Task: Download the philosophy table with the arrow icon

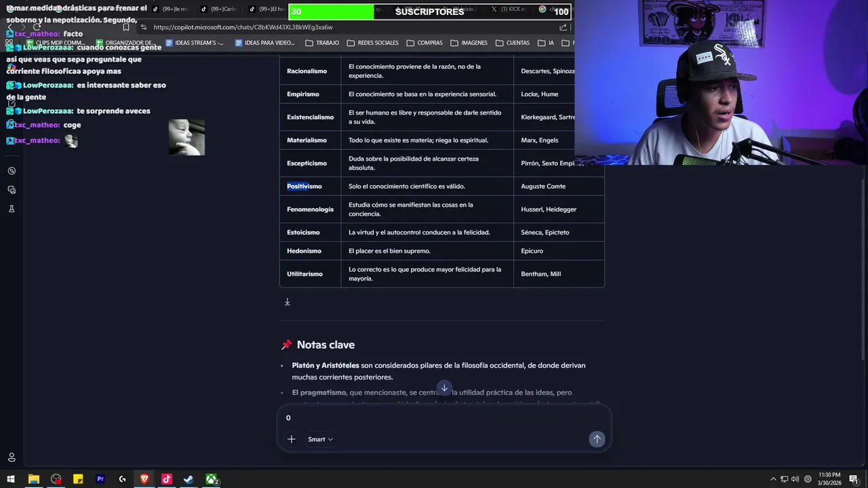Action: [288, 302]
